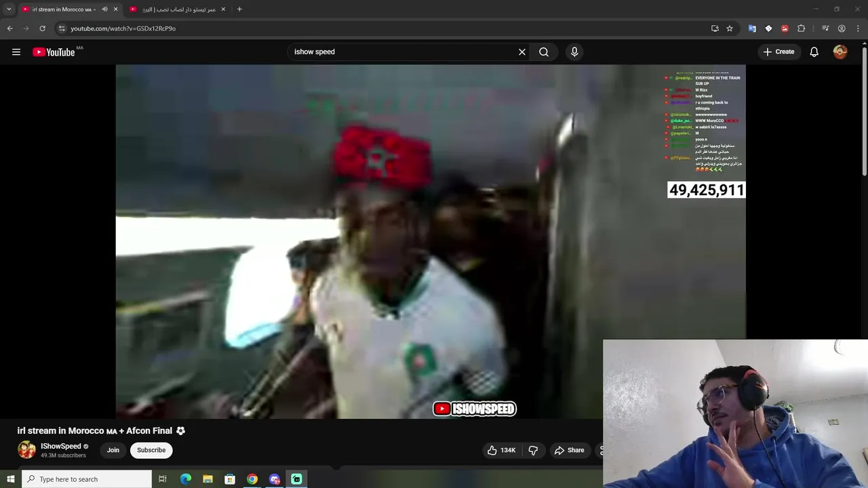Screen dimensions: 868x488
Task: Click the install app icon in address bar
Action: click(x=715, y=28)
